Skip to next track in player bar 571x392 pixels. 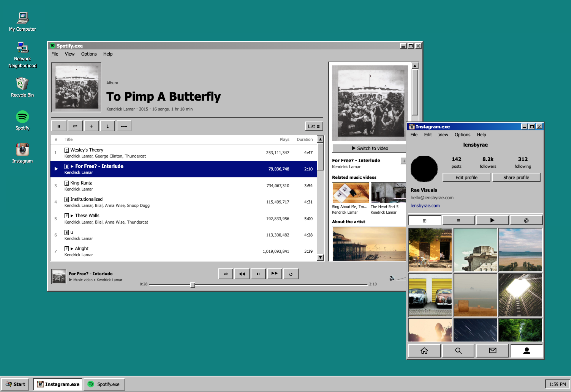274,274
